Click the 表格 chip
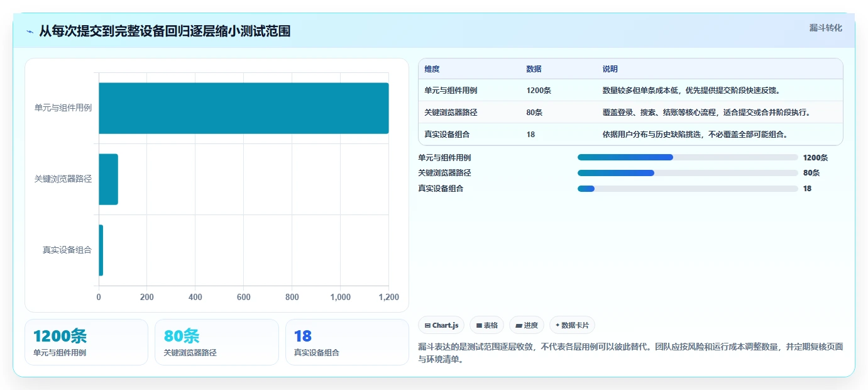 pyautogui.click(x=487, y=325)
